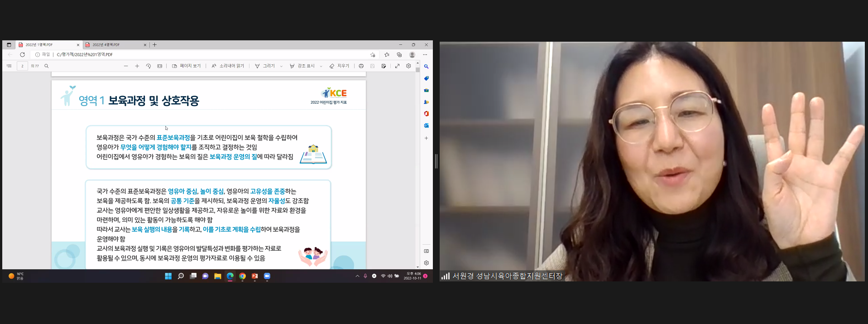Open the sidebar search icon
This screenshot has width=868, height=324.
(x=426, y=67)
